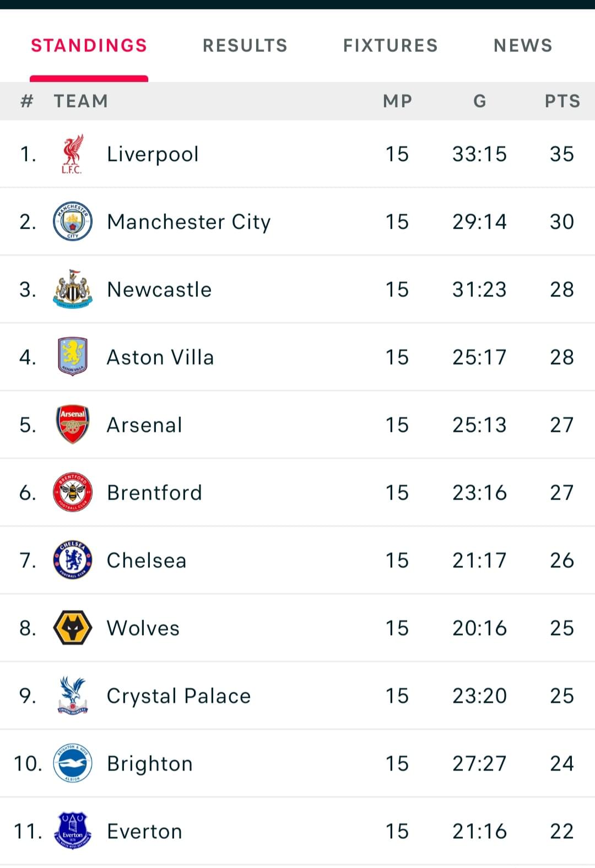Tap the MP column header
Image resolution: width=595 pixels, height=868 pixels.
click(398, 101)
